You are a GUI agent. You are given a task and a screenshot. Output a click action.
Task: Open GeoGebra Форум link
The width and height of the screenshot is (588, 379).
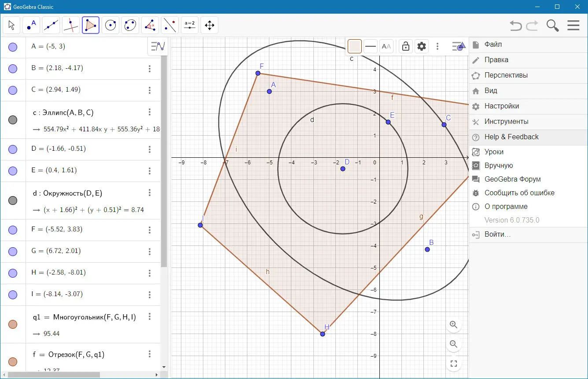coord(512,179)
